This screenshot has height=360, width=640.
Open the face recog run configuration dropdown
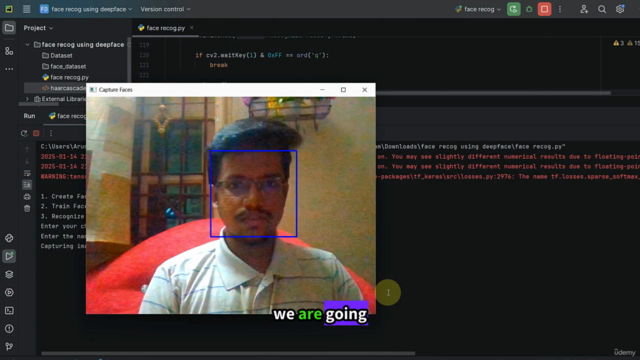click(478, 9)
